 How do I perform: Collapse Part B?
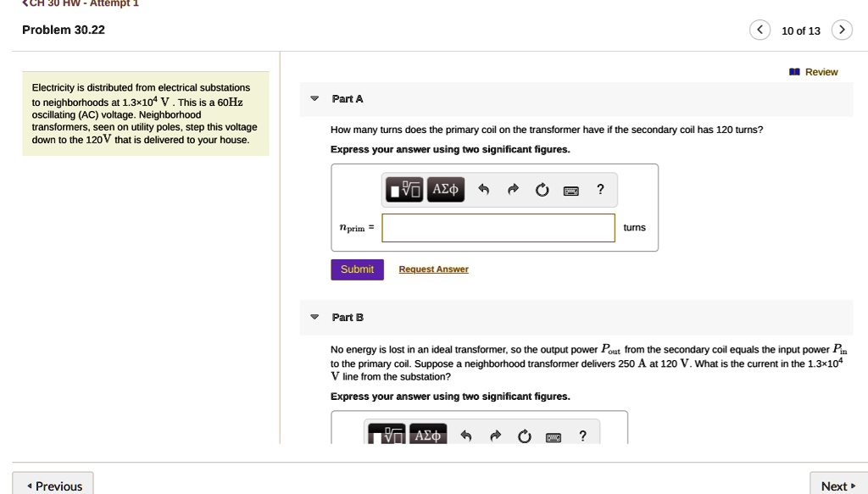314,317
